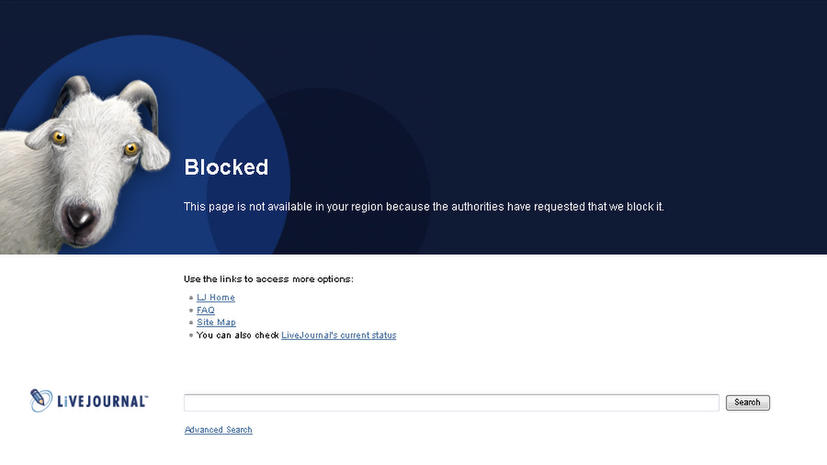The image size is (827, 465).
Task: Click the "not available in your region" message
Action: pyautogui.click(x=424, y=207)
